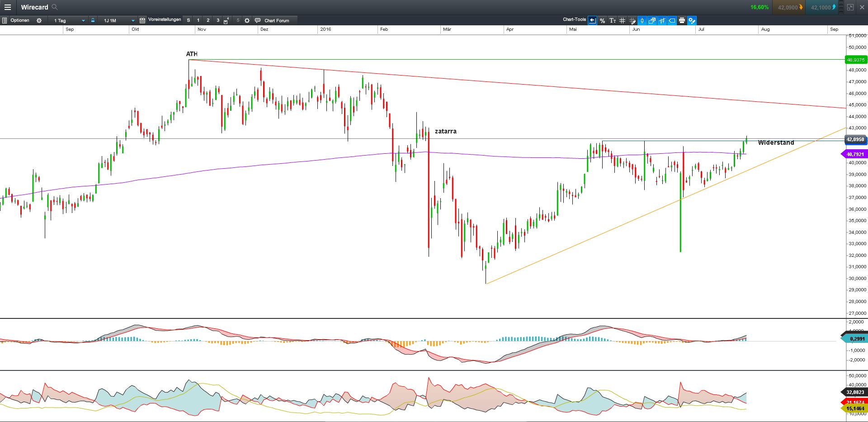Activate the back arrow toggle in Chart-Tools

592,20
